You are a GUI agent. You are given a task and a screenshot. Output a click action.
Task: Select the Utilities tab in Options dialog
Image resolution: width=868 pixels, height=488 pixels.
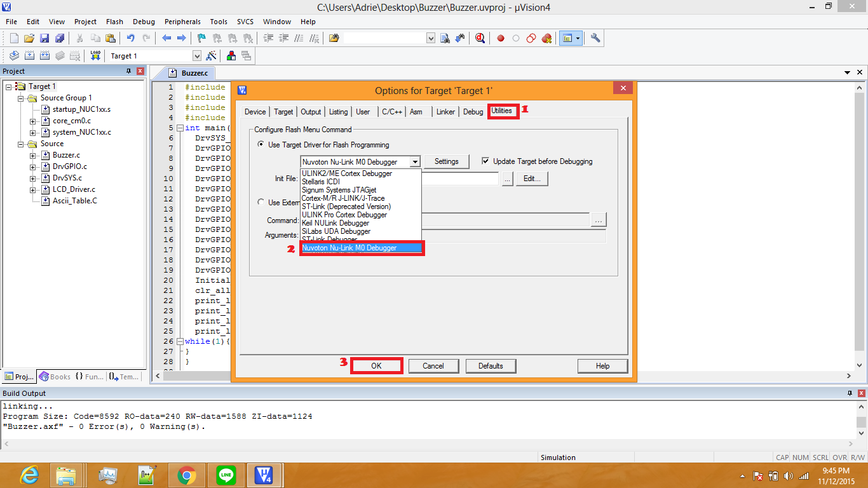pyautogui.click(x=501, y=111)
